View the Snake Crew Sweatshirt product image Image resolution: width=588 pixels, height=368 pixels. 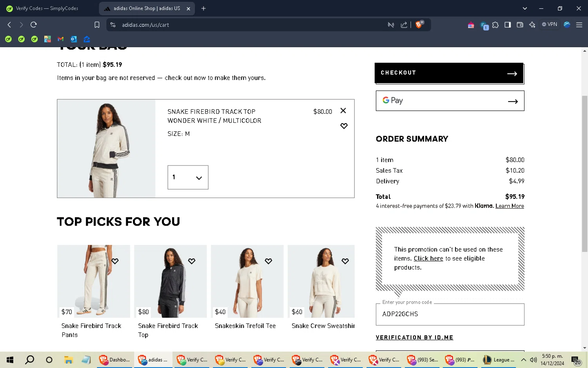[321, 281]
